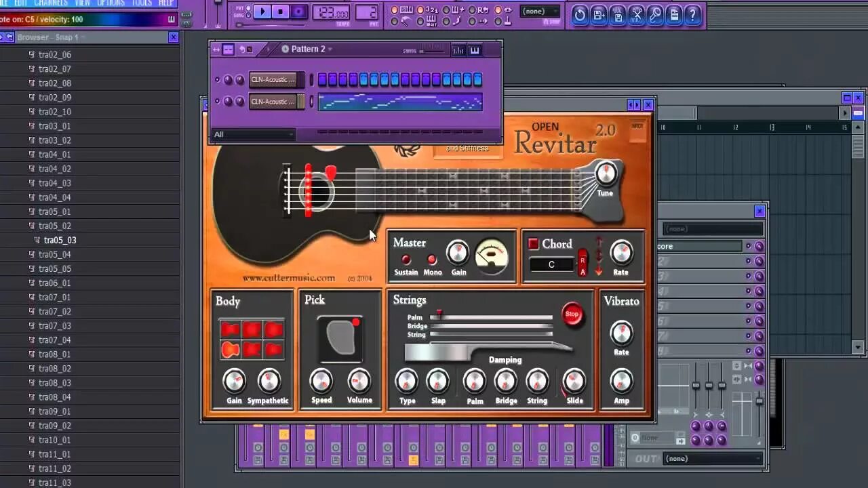Click the one-click recording microphone toolbar icon
Screen dimensions: 868x488
[x=655, y=14]
